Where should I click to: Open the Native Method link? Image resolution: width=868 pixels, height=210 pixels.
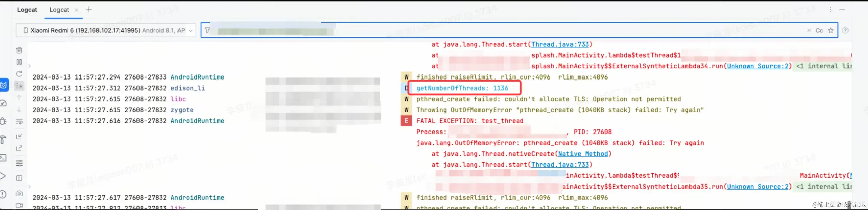tap(583, 154)
